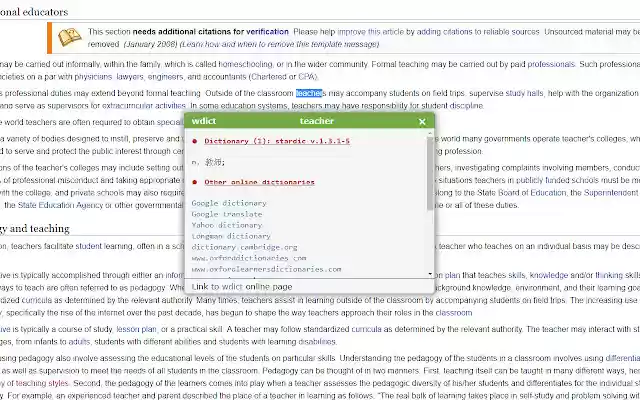Follow Link to wdict online page

pyautogui.click(x=242, y=287)
